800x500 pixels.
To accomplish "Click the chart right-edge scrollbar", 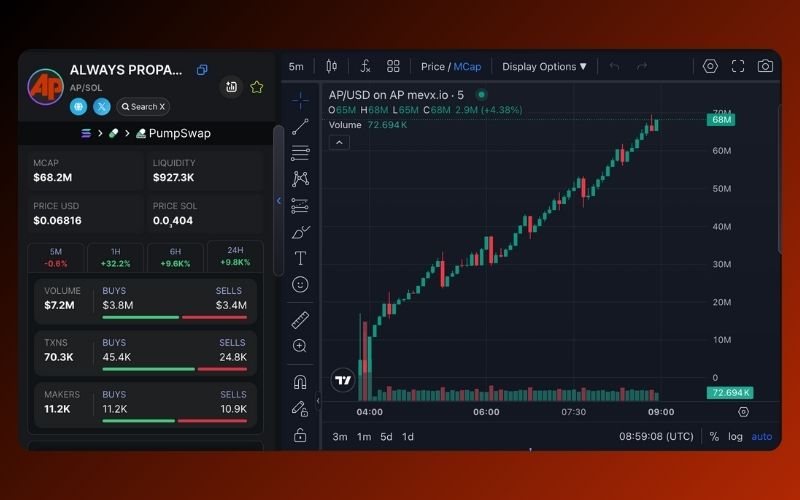I will (779, 178).
